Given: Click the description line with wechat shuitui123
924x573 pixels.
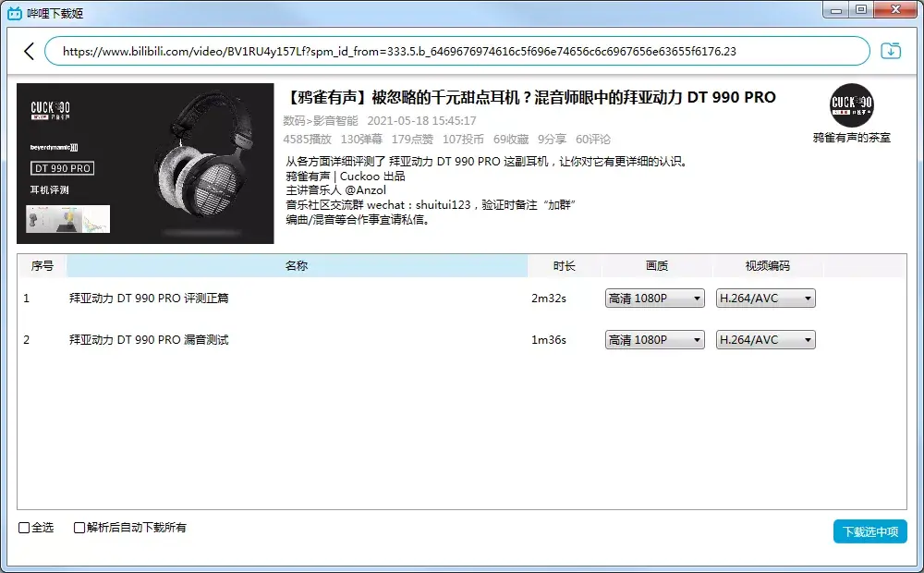Looking at the screenshot, I should pyautogui.click(x=431, y=205).
